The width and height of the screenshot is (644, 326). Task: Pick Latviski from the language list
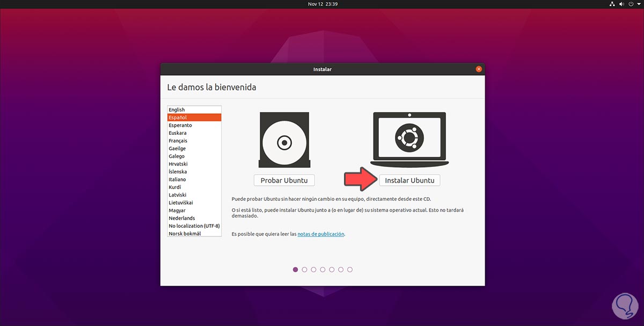194,195
